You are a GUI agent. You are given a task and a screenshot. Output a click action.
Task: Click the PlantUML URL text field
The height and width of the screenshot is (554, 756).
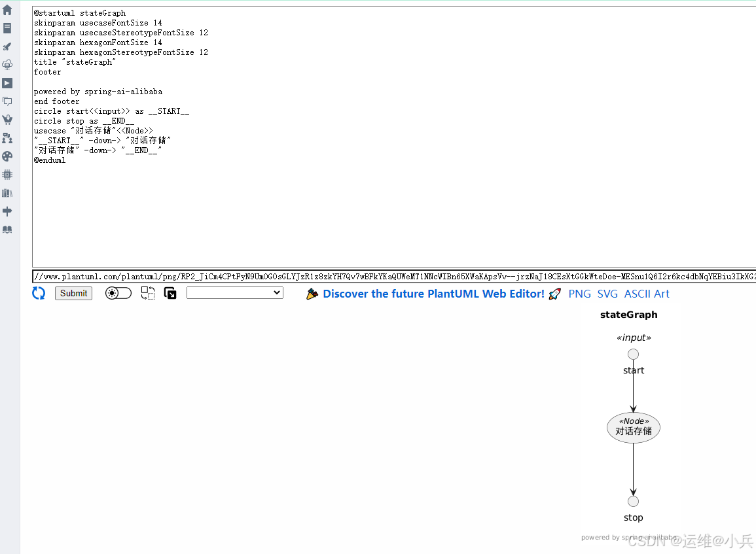click(394, 277)
